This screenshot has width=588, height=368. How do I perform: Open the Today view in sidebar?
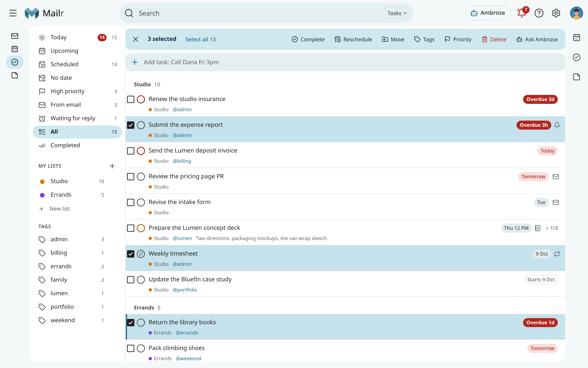coord(77,37)
